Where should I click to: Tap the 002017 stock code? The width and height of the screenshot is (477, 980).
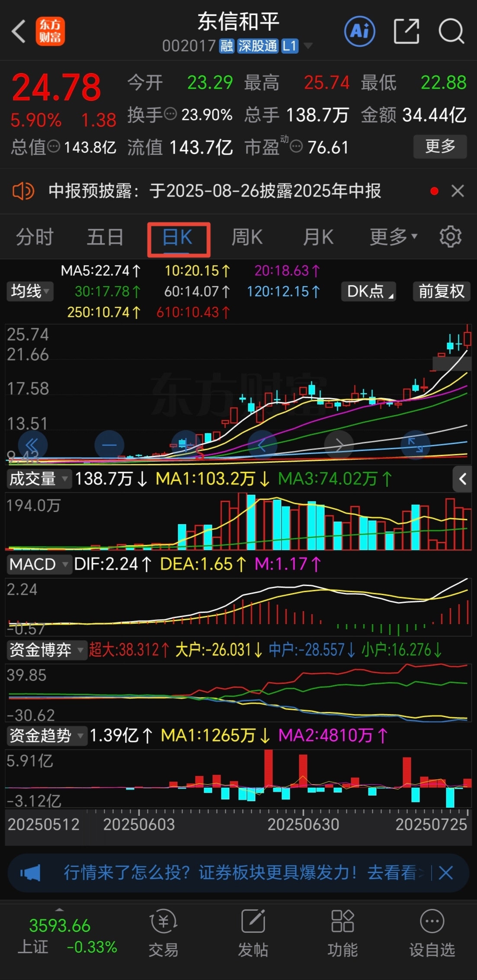[189, 46]
